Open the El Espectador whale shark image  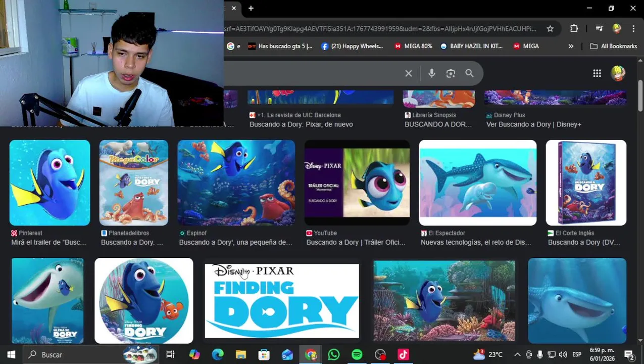coord(478,183)
